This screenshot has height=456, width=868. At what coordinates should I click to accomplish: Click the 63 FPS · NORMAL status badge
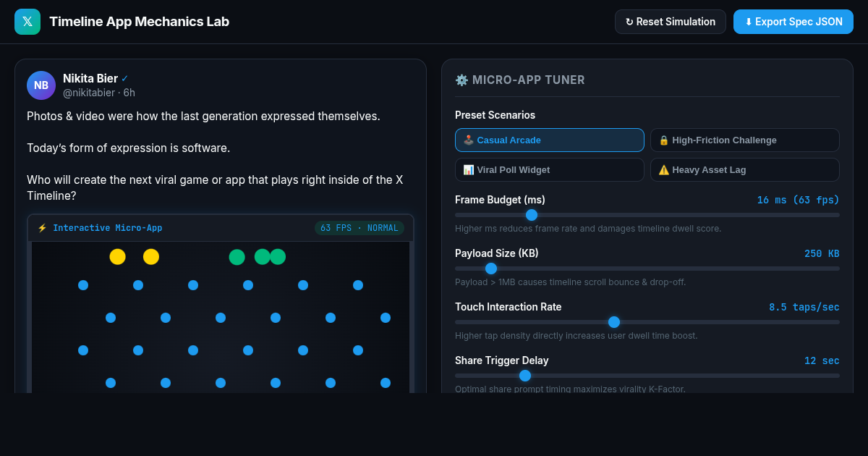pos(359,228)
